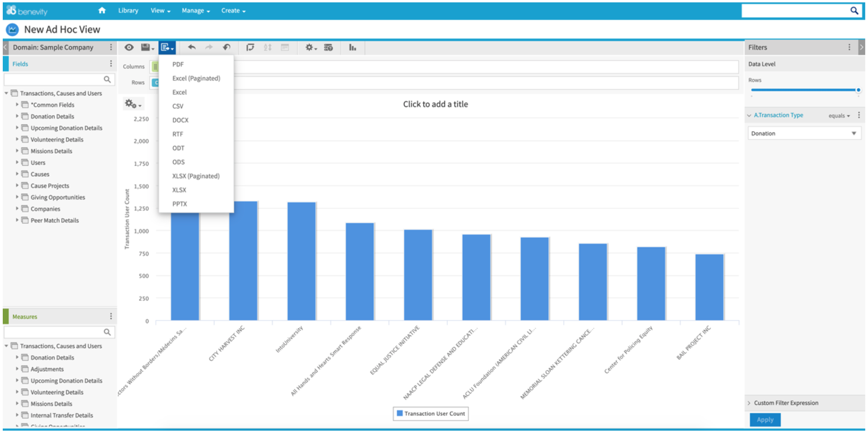This screenshot has width=868, height=433.
Task: Open the View menu
Action: point(161,11)
